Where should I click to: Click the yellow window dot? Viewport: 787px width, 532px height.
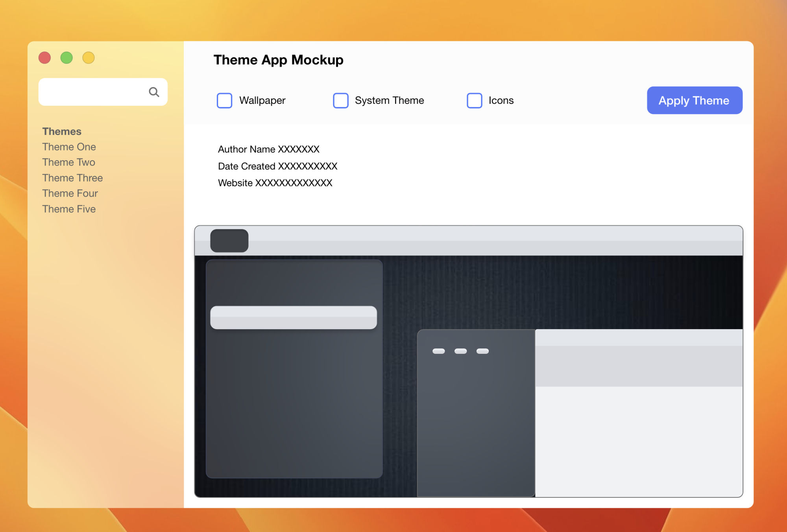[x=89, y=58]
